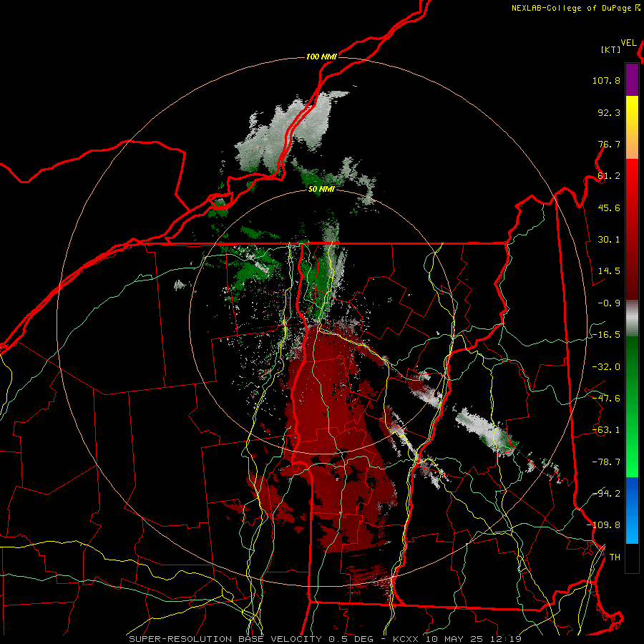Pick the green inbound velocity scale segment
644x644 pixels.
coord(632,406)
